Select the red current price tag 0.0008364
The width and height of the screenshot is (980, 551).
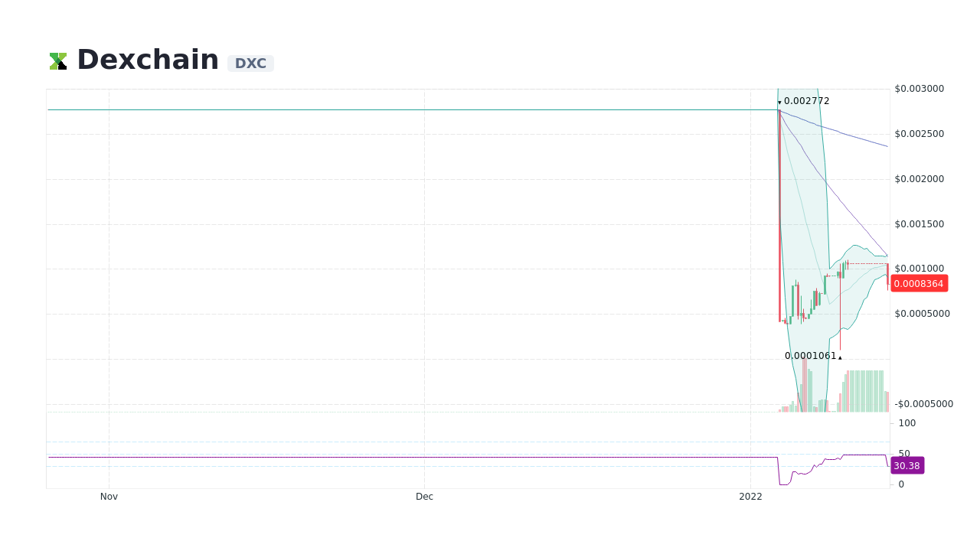[x=919, y=283]
